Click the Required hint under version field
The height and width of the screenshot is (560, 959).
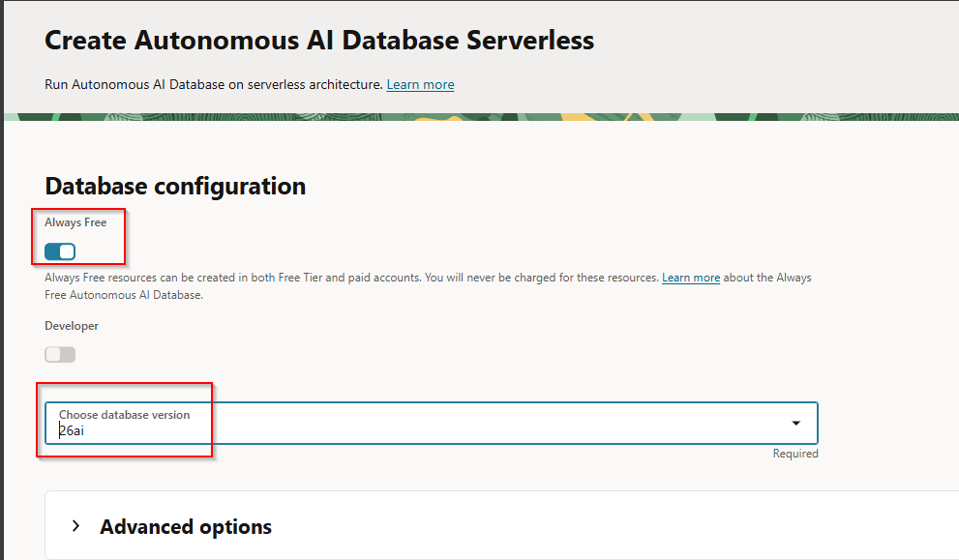794,454
